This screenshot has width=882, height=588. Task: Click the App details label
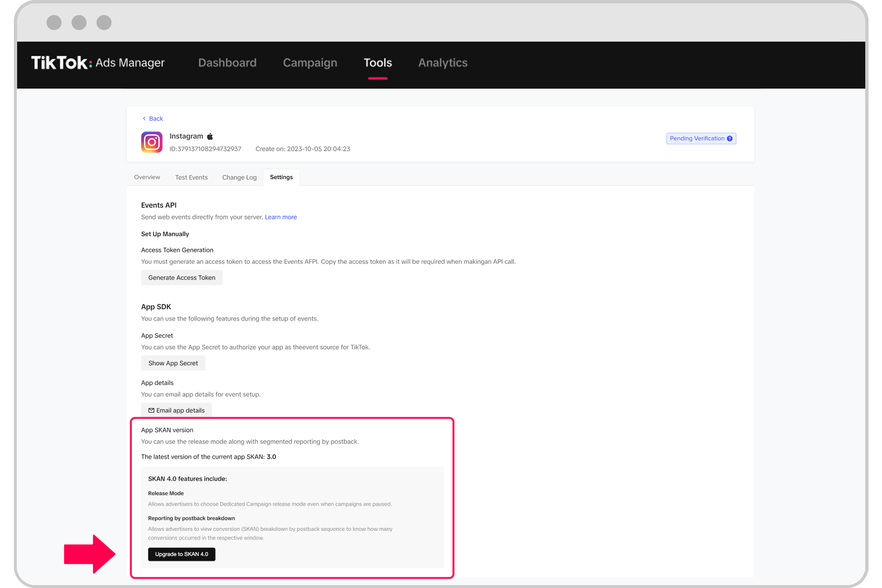point(157,383)
